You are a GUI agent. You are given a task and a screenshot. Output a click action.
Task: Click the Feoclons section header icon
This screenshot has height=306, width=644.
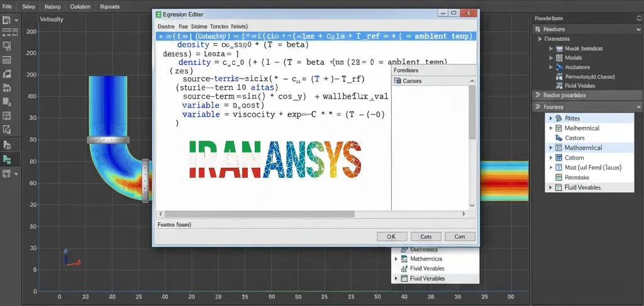coord(538,29)
